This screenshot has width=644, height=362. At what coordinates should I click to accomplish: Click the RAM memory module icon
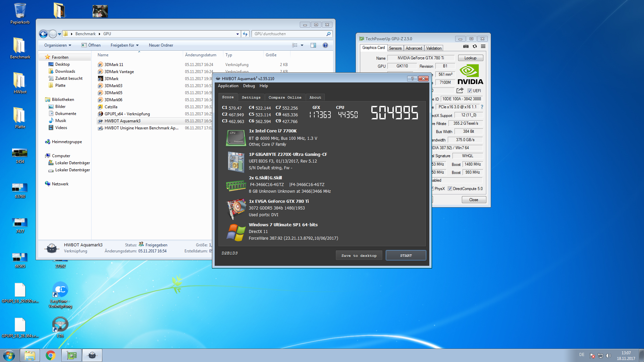pos(236,185)
